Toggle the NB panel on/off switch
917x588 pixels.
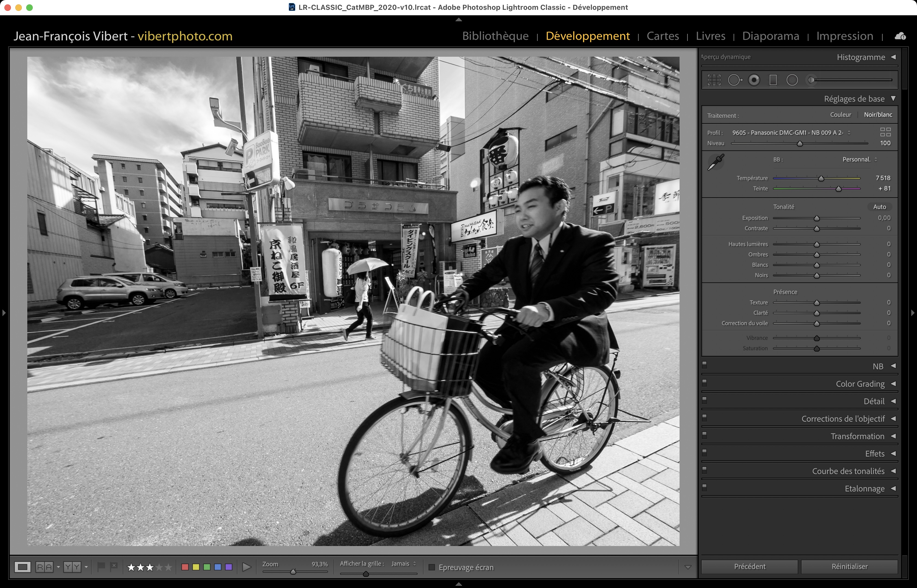pyautogui.click(x=705, y=364)
